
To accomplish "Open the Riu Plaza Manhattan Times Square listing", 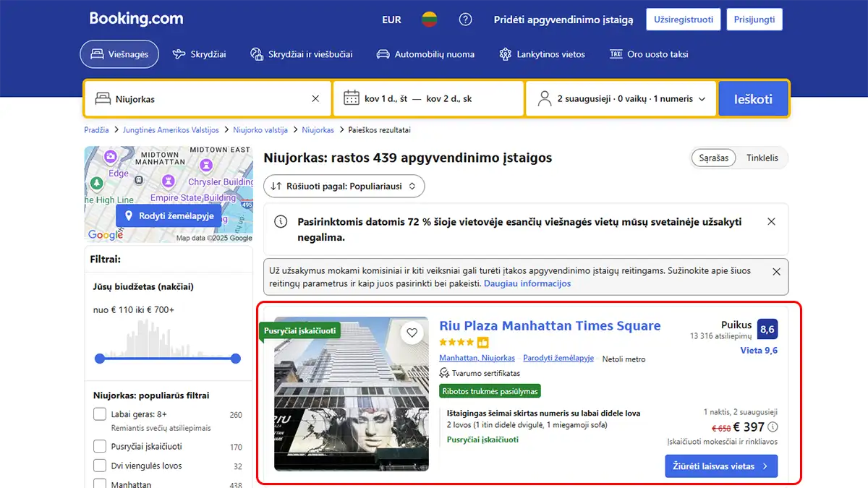I will pos(550,325).
